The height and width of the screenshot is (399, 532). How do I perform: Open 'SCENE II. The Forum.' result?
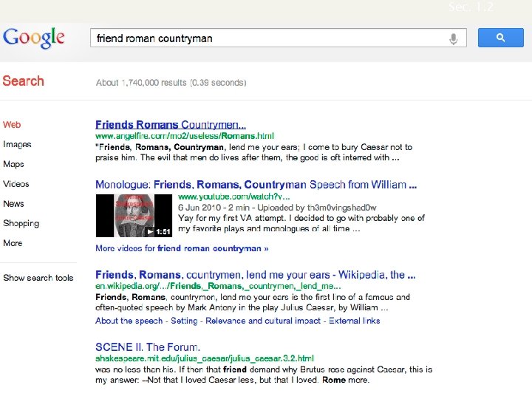pos(148,347)
